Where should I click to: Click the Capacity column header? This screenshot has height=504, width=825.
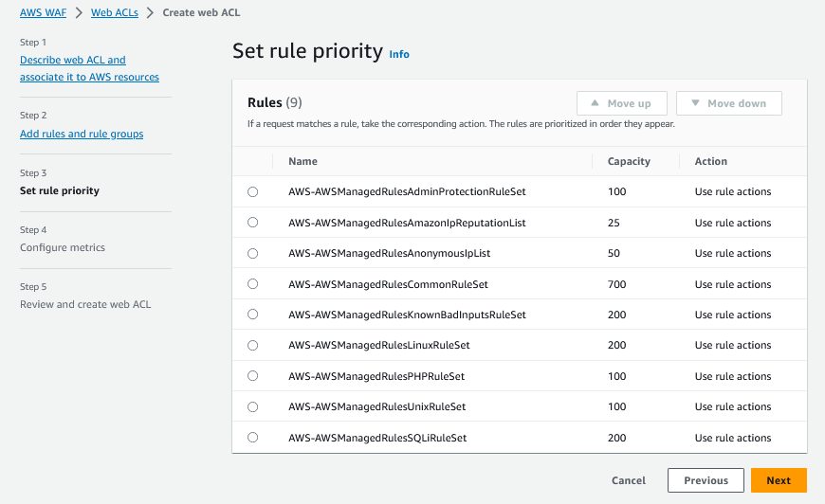point(629,161)
